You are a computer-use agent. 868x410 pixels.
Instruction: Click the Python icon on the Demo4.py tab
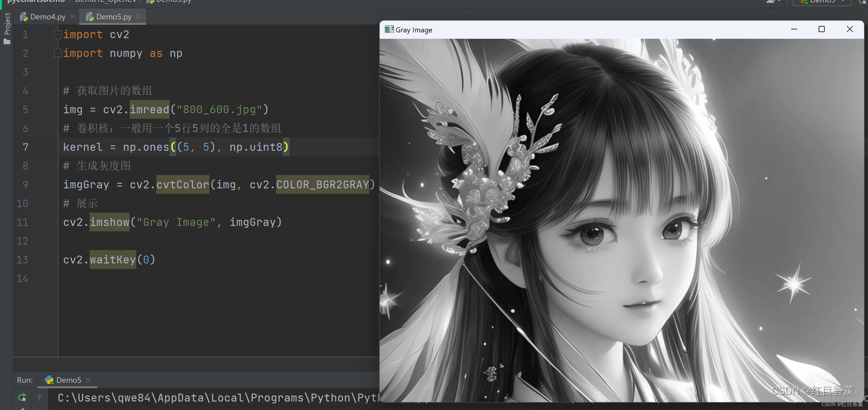24,17
